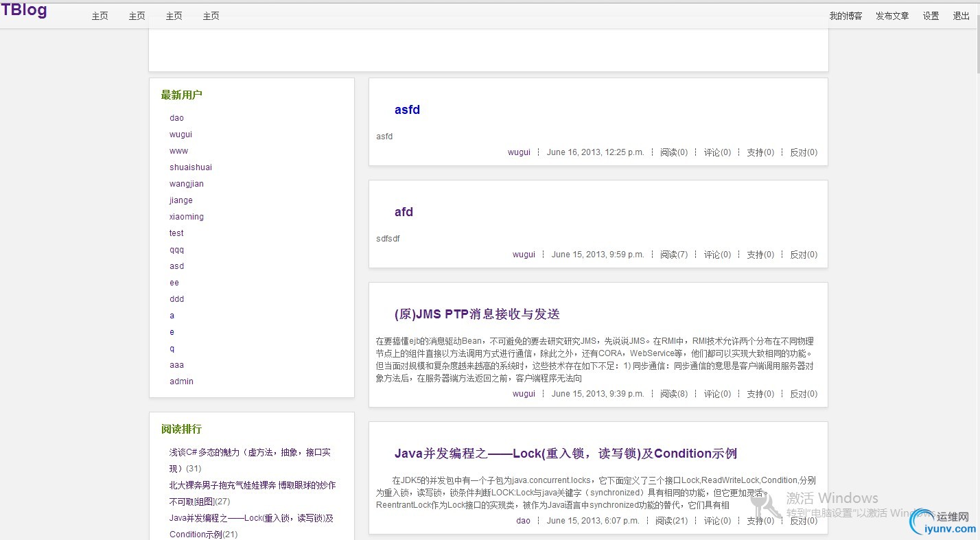Open the post titled afd
The height and width of the screenshot is (540, 980).
pyautogui.click(x=404, y=212)
